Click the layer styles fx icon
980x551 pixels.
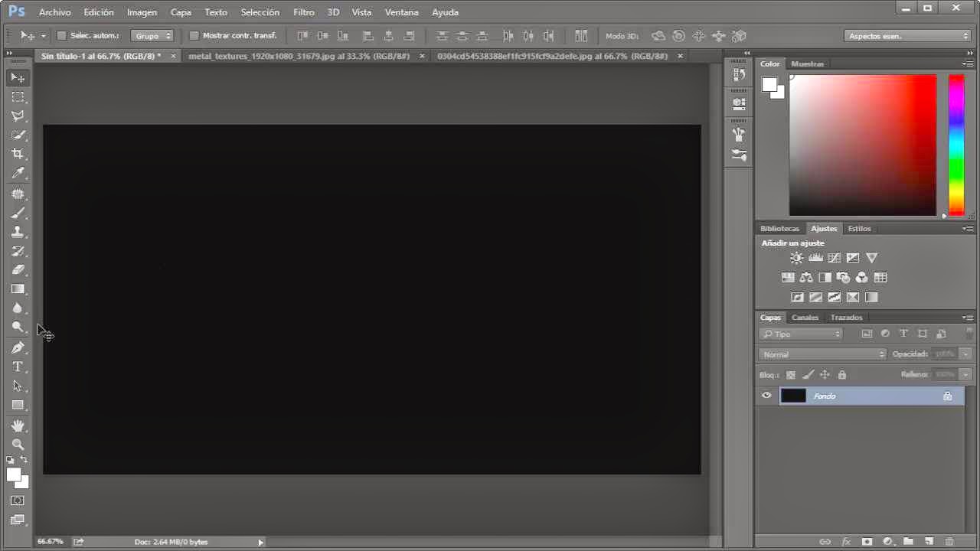tap(846, 542)
